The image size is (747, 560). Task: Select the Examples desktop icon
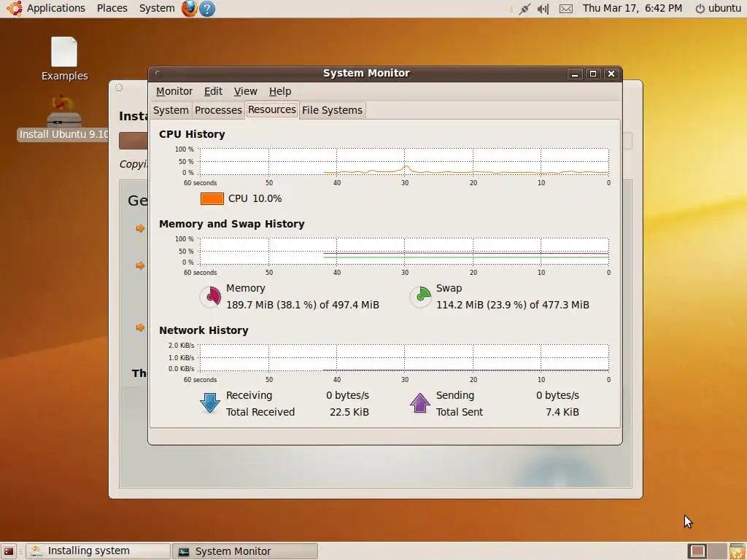[x=64, y=58]
